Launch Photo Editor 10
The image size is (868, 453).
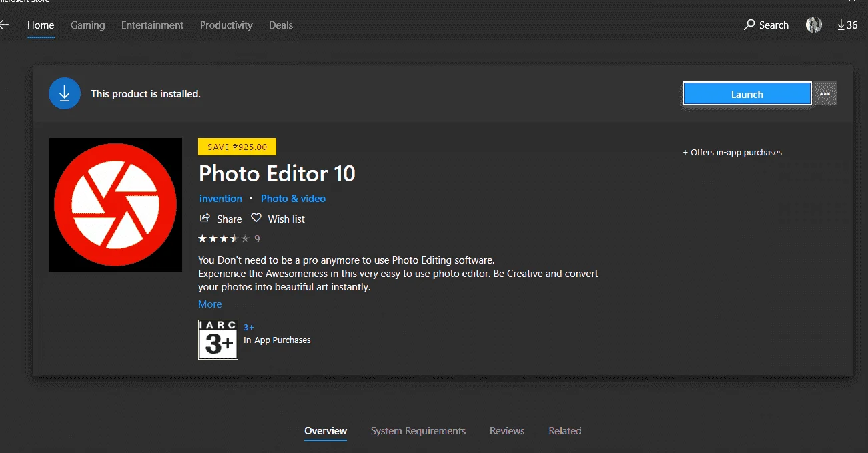coord(747,94)
